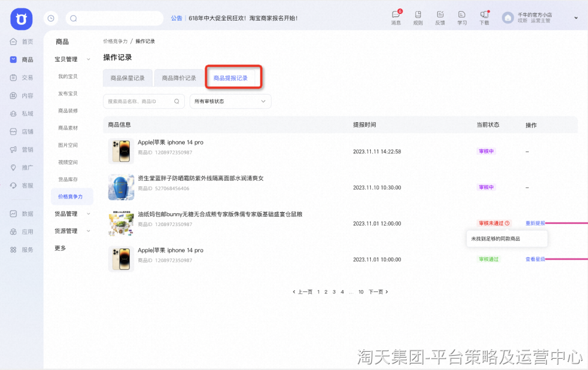
Task: Open 客服 in left sidebar
Action: pyautogui.click(x=21, y=186)
